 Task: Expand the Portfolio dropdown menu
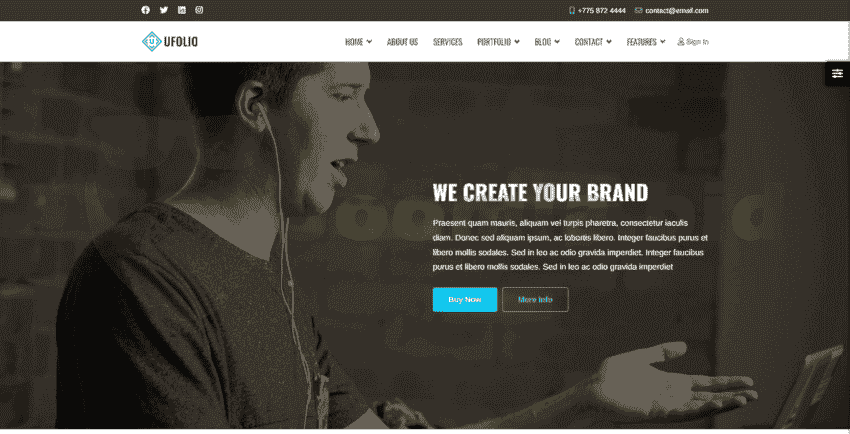(498, 42)
